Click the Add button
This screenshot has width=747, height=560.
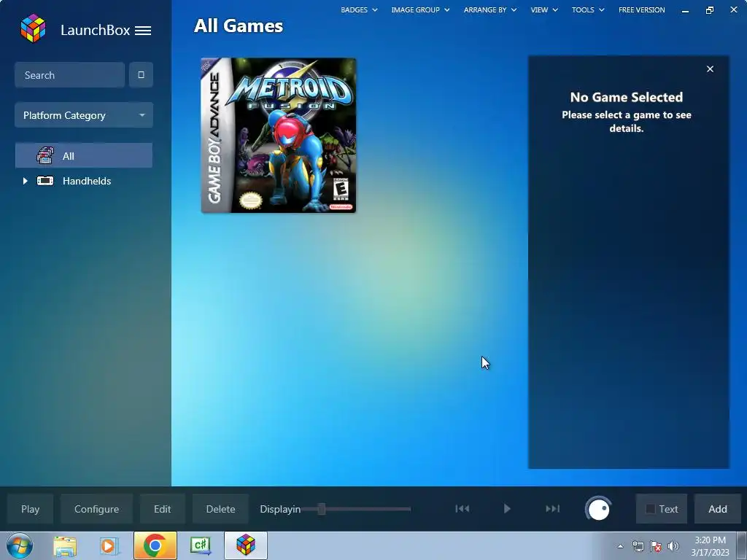point(718,509)
